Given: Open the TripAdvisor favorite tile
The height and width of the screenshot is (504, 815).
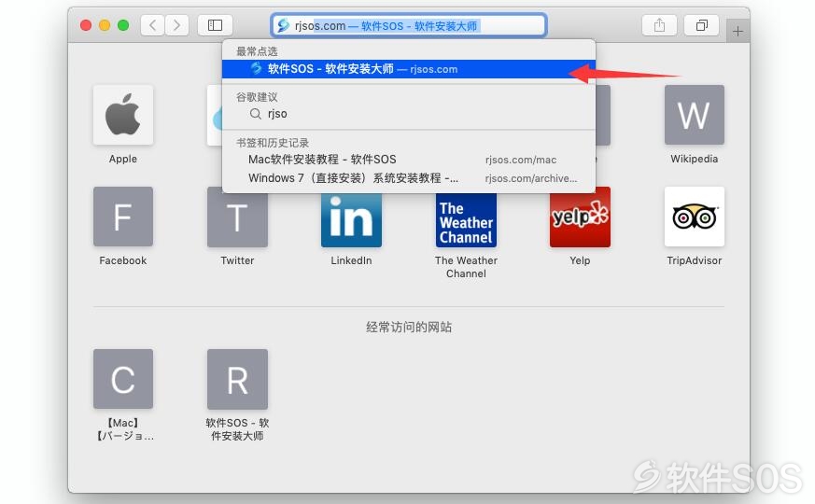Looking at the screenshot, I should coord(694,217).
